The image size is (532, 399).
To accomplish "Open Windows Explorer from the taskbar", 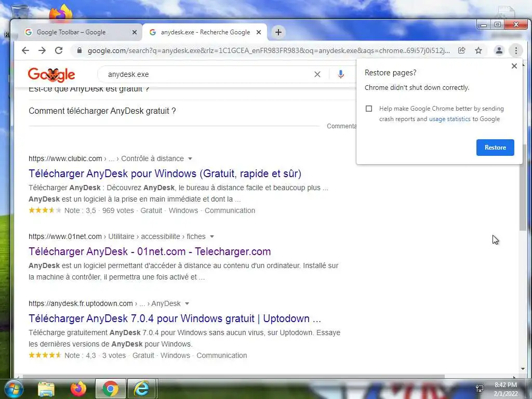I will (x=46, y=389).
